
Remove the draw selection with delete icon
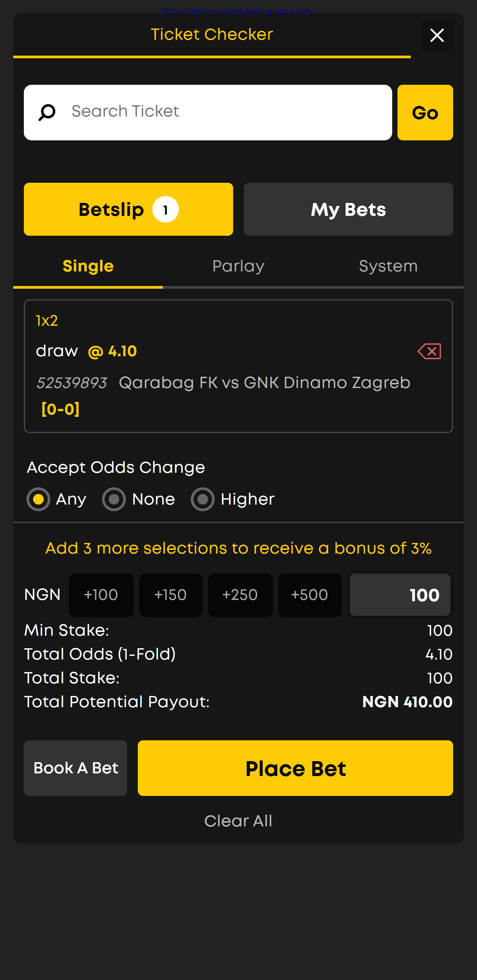click(429, 351)
